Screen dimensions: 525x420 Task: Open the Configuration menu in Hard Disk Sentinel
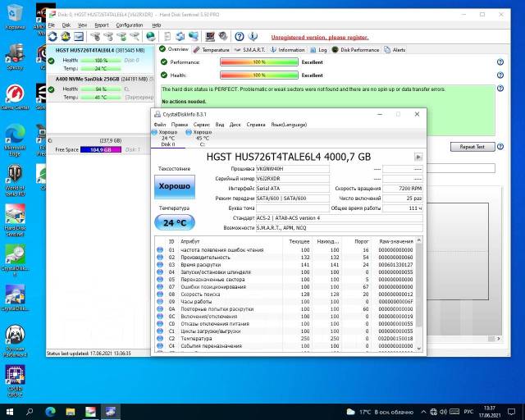129,25
